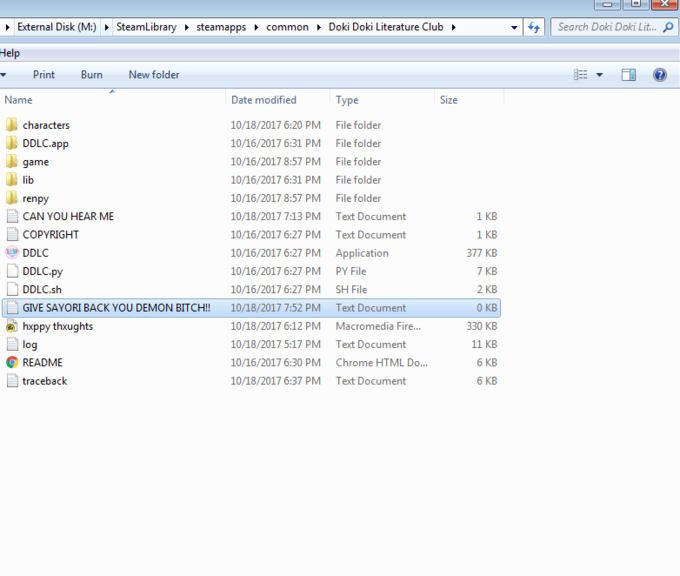680x576 pixels.
Task: Navigate to SteamLibrary breadcrumb
Action: click(x=146, y=27)
